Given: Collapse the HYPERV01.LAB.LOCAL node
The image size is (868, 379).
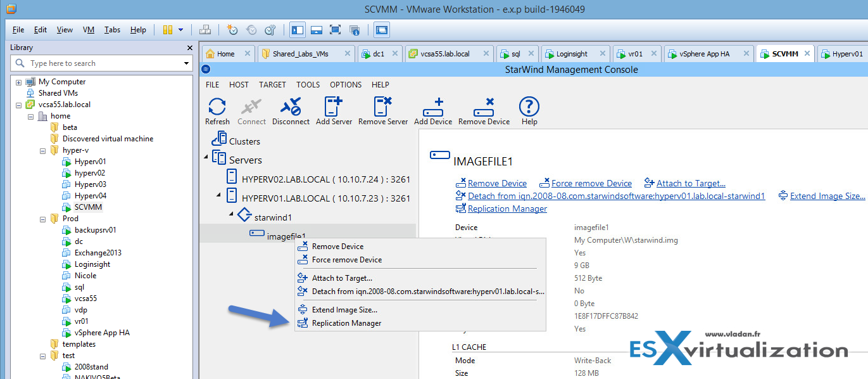Looking at the screenshot, I should click(x=219, y=194).
